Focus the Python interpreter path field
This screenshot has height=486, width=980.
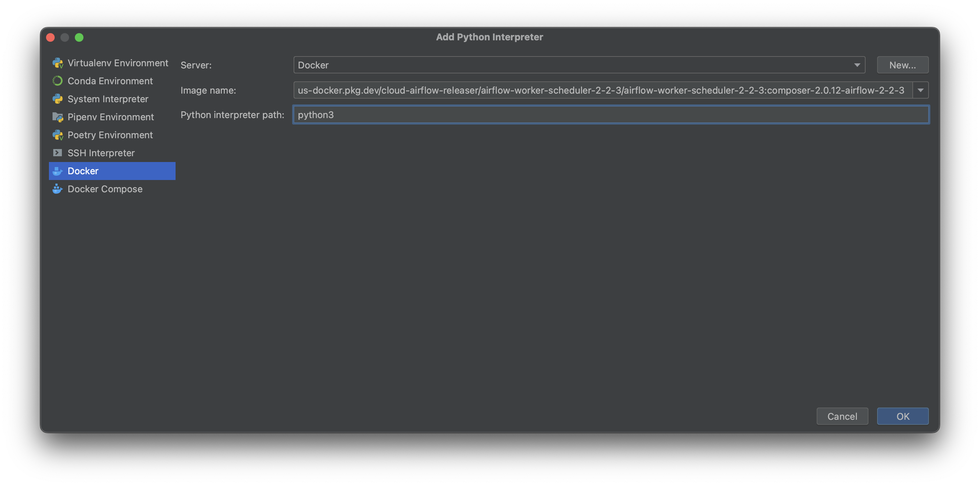tap(610, 115)
